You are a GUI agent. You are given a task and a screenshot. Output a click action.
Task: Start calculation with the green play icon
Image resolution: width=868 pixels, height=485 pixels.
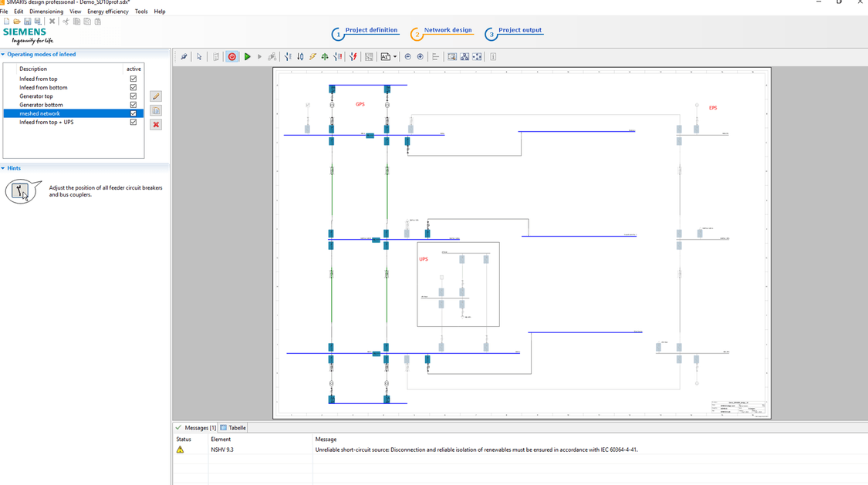tap(247, 56)
